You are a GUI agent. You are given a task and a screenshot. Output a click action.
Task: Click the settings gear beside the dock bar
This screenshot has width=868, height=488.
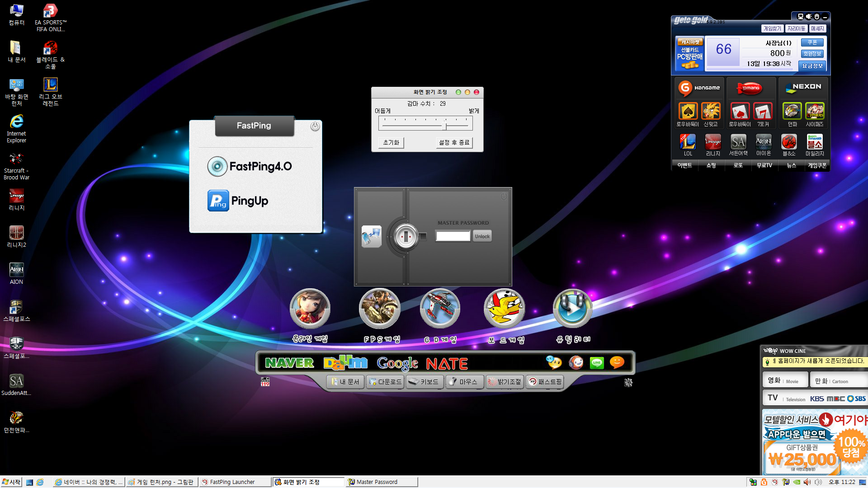coord(628,383)
